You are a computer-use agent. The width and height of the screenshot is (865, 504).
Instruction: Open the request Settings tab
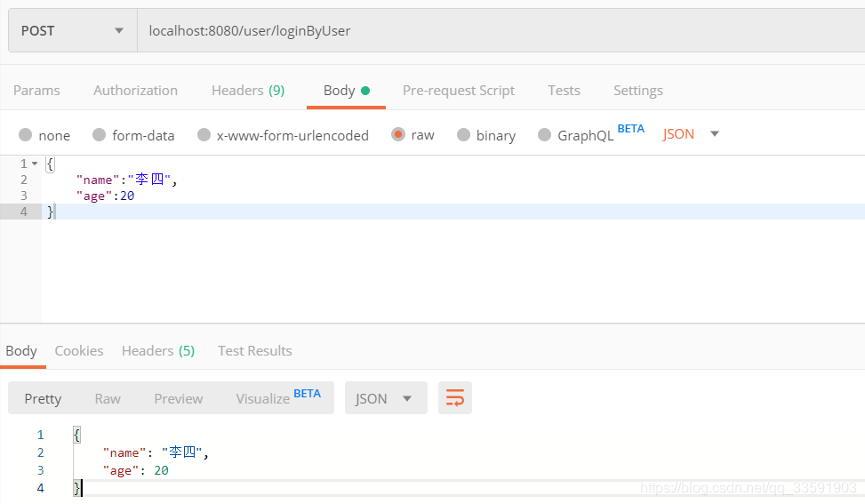click(x=638, y=91)
